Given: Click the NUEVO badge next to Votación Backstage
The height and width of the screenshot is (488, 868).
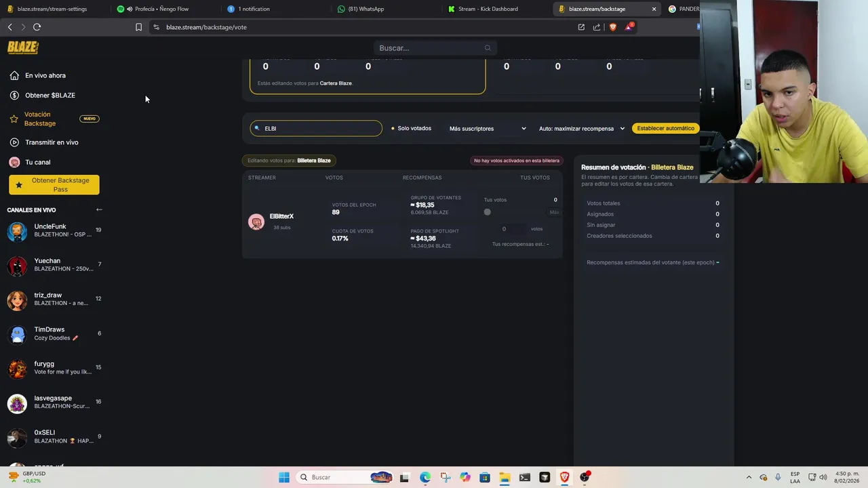Looking at the screenshot, I should click(x=89, y=119).
